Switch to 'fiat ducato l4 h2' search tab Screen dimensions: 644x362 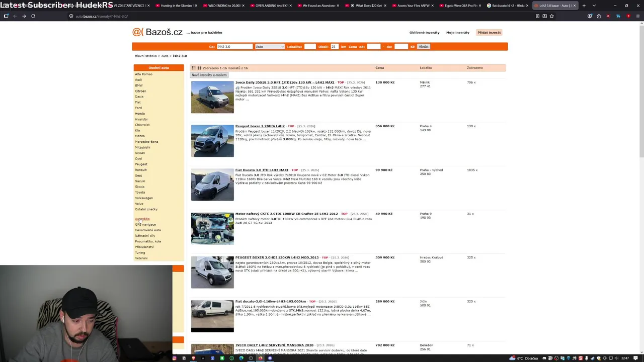(507, 6)
